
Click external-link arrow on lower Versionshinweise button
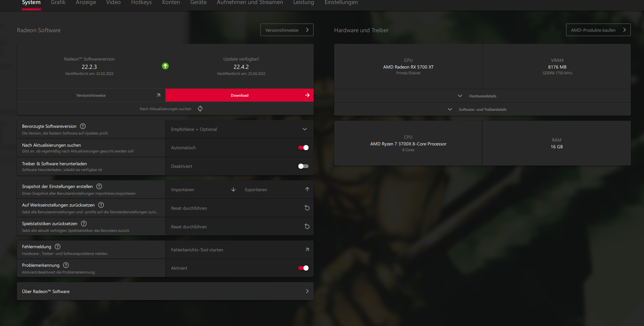tap(158, 95)
